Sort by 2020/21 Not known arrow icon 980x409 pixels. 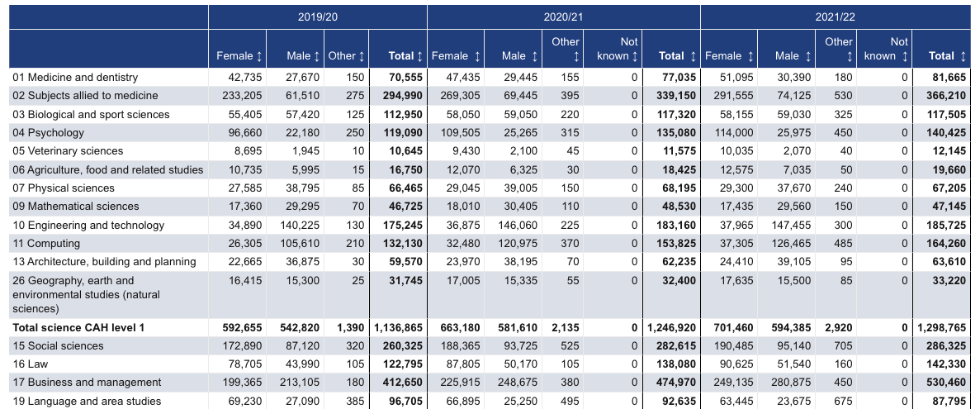coord(635,56)
